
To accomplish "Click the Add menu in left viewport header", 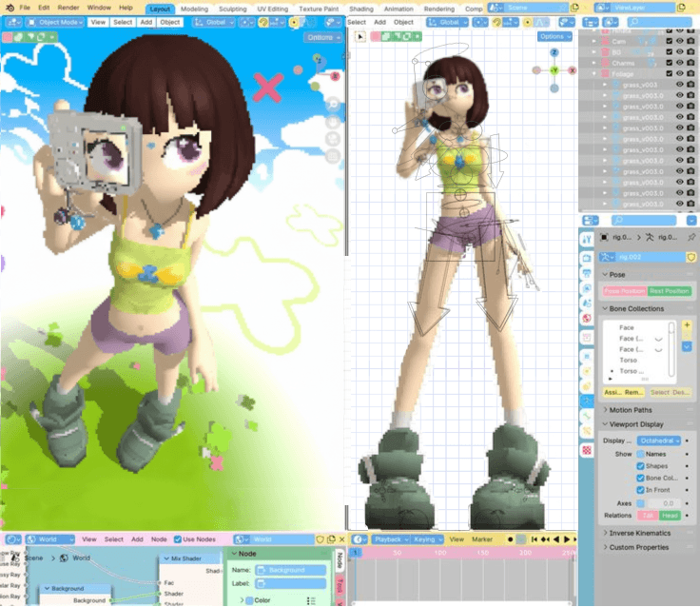I will pos(146,22).
